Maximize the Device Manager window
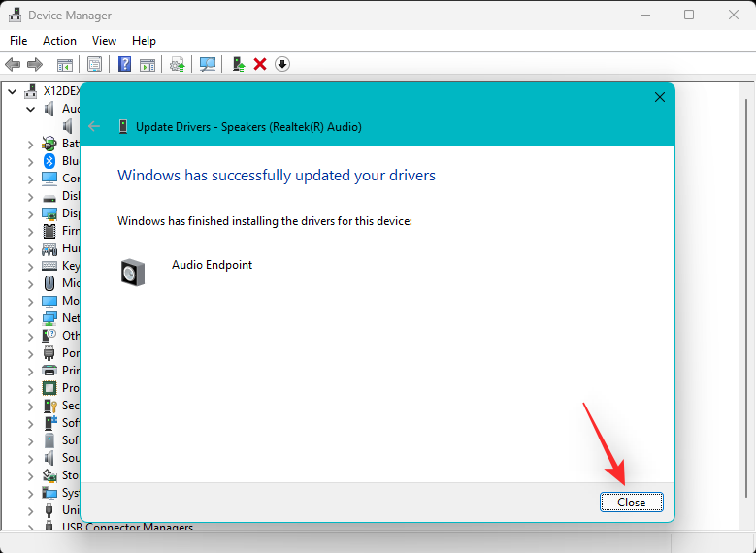 (x=689, y=15)
